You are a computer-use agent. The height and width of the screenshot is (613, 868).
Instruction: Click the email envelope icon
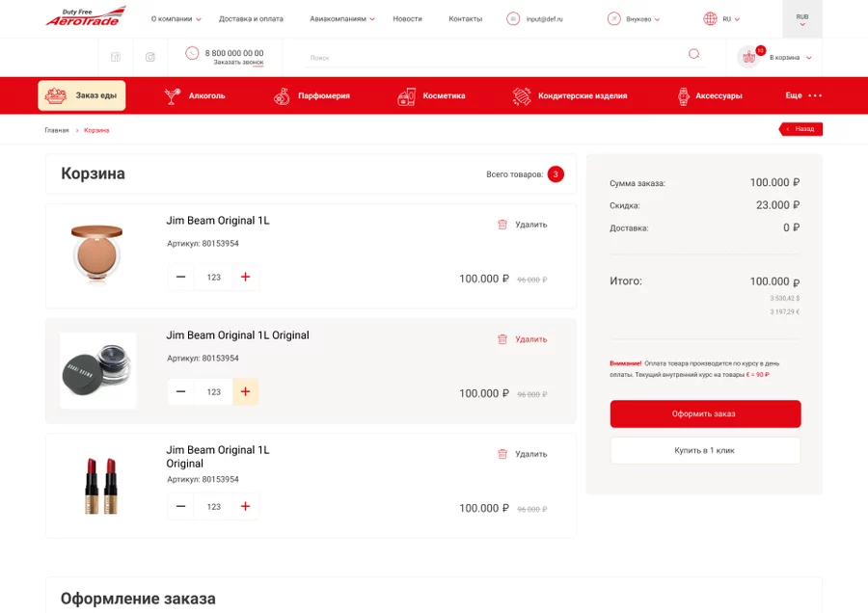click(513, 19)
